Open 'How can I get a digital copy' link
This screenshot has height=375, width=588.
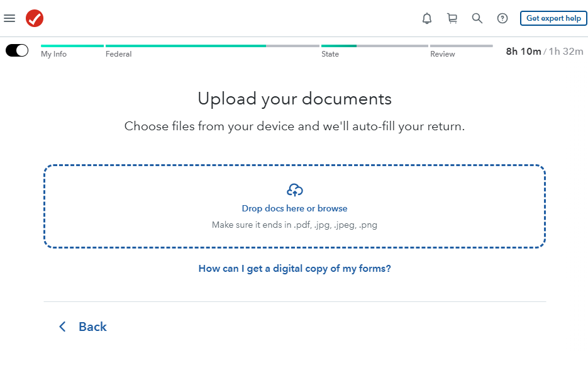tap(294, 269)
